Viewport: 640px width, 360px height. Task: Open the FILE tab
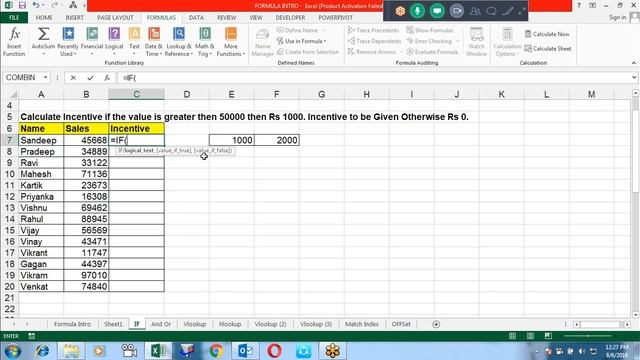(14, 18)
